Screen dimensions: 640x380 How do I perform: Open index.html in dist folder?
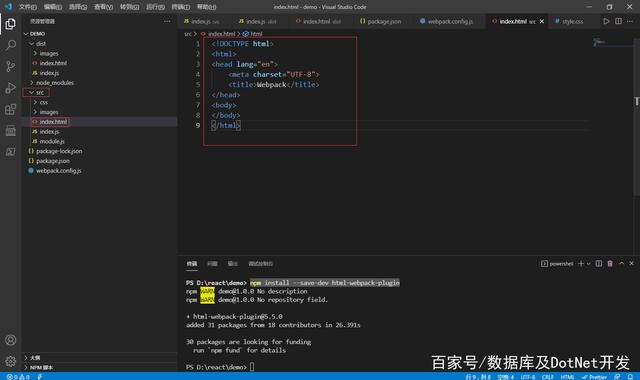click(100, 63)
